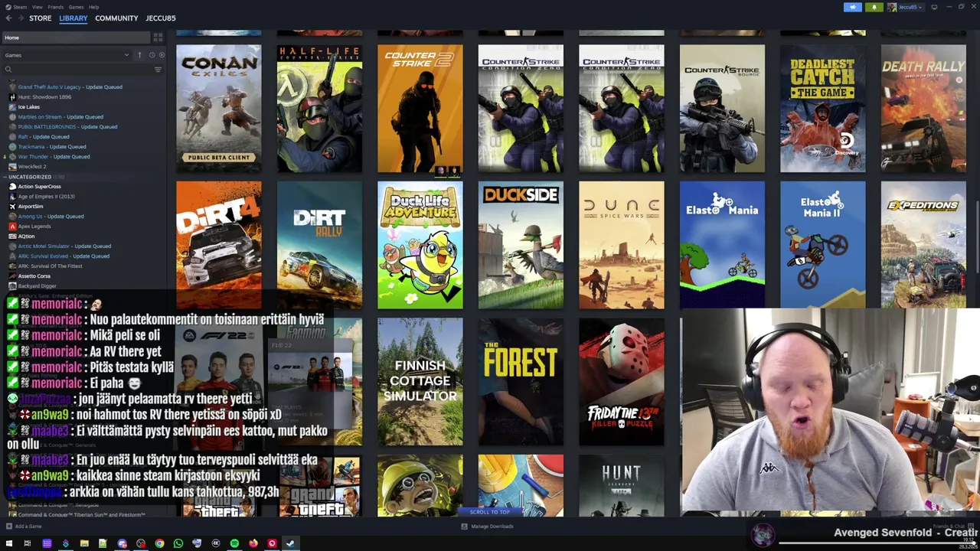The height and width of the screenshot is (551, 980).
Task: Open advanced filter settings icon
Action: (158, 70)
